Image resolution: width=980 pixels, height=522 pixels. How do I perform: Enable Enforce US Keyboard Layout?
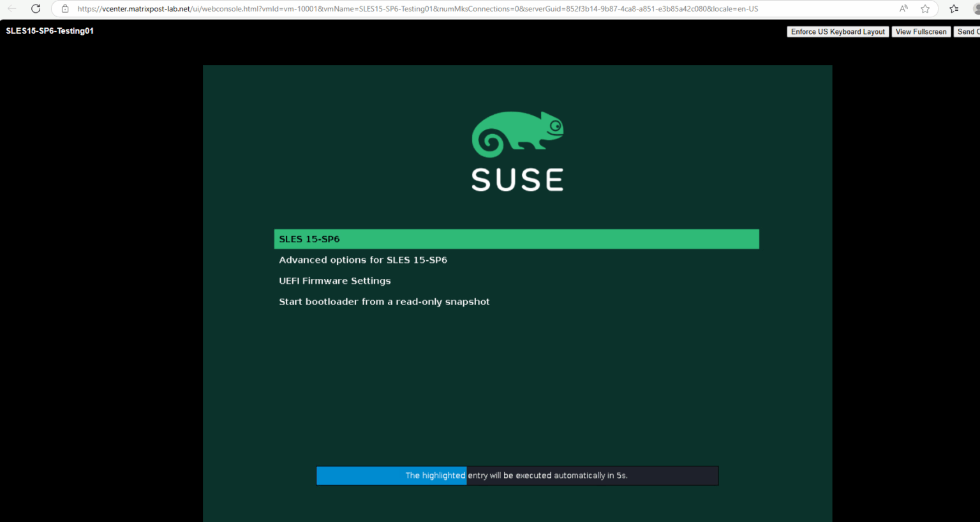click(838, 31)
